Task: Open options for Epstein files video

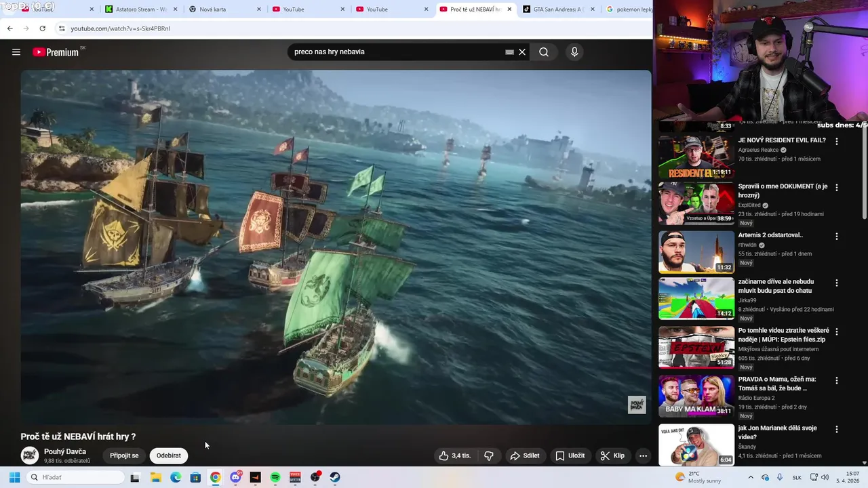Action: tap(837, 331)
